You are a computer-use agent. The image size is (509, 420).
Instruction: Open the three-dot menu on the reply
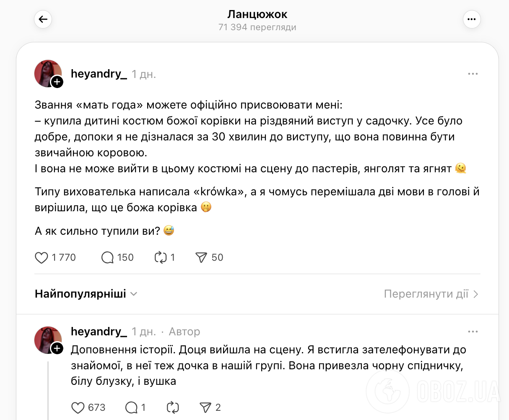[x=473, y=331]
